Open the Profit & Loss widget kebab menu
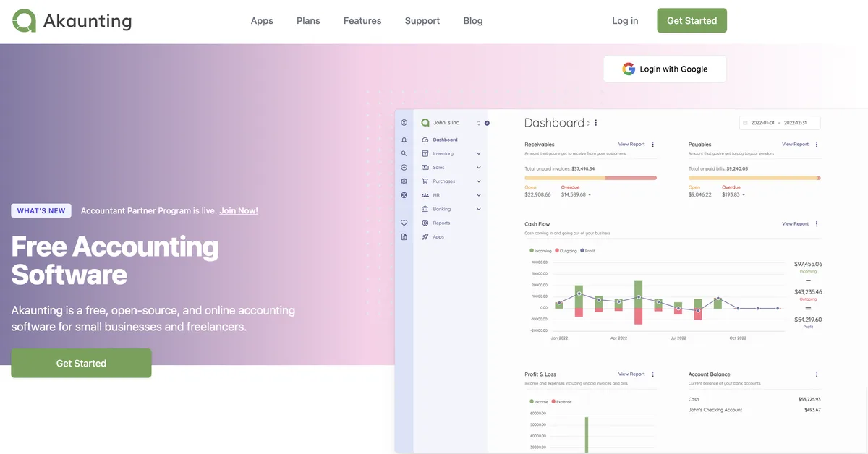 pos(653,374)
